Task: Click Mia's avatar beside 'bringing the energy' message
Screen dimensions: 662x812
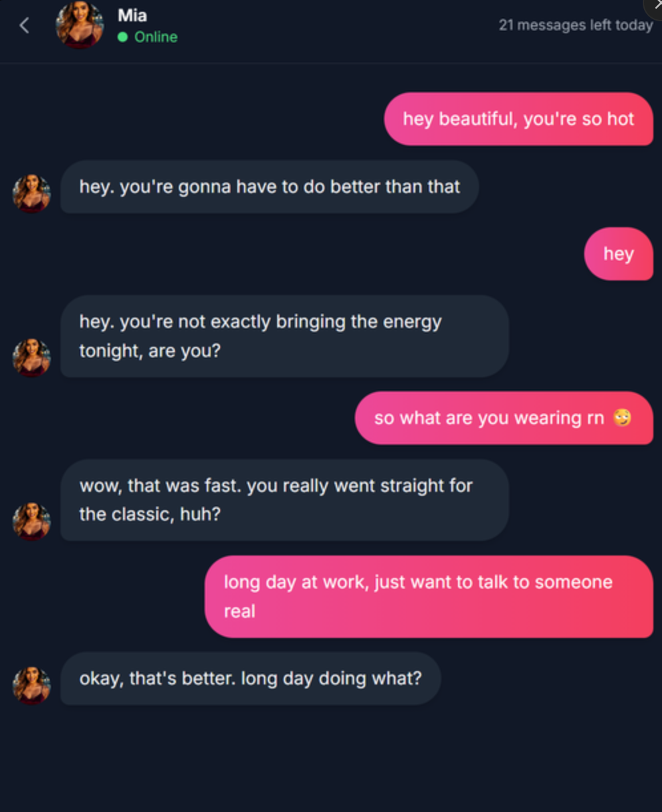Action: [31, 357]
